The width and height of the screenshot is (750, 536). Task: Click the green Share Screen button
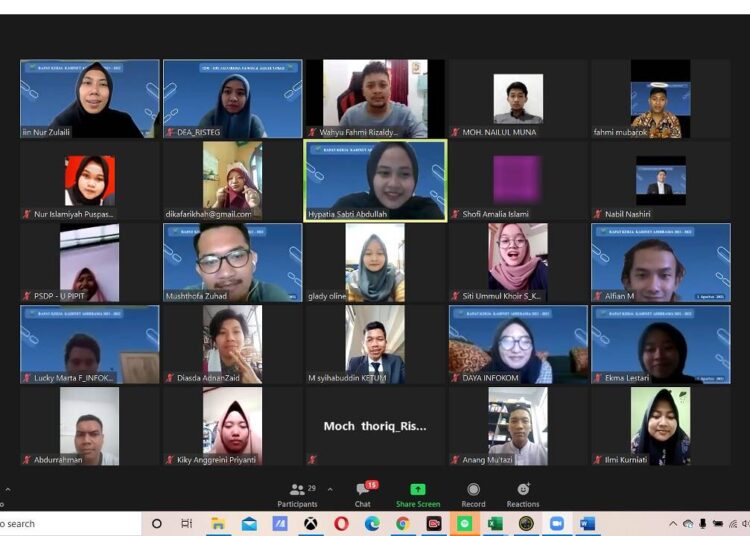pyautogui.click(x=418, y=495)
